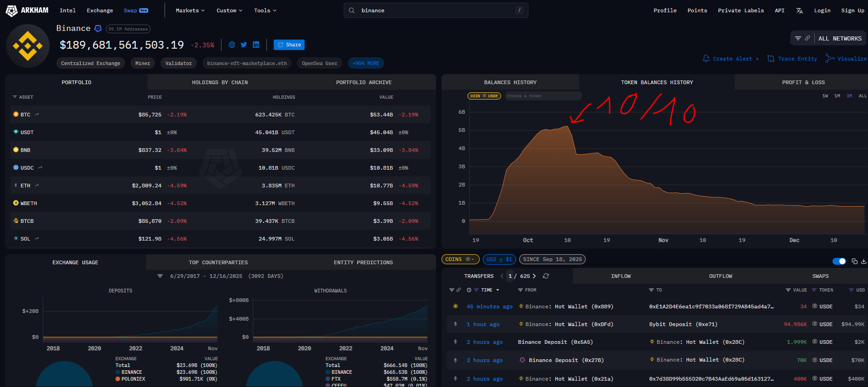Open the COINS filter dropdown
This screenshot has height=387, width=868.
[460, 259]
